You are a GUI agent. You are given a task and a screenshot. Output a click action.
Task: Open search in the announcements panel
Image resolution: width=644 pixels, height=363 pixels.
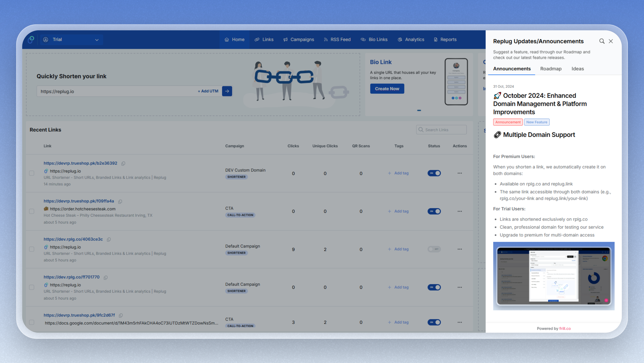602,41
